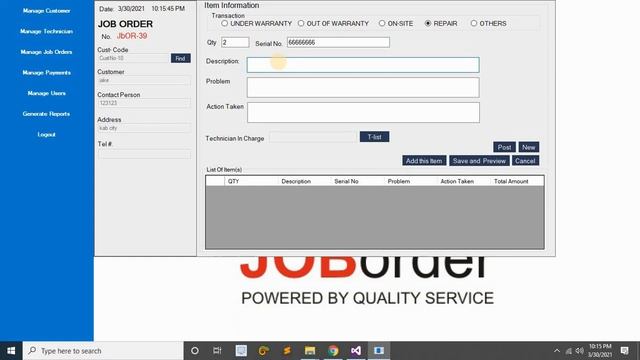Open Manage Technician in sidebar
640x360 pixels.
pyautogui.click(x=46, y=31)
